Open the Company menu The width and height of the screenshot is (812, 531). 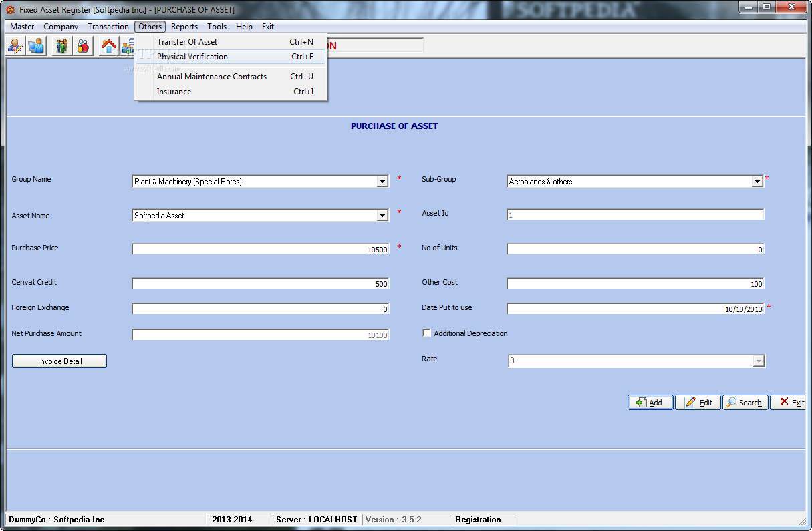[61, 27]
